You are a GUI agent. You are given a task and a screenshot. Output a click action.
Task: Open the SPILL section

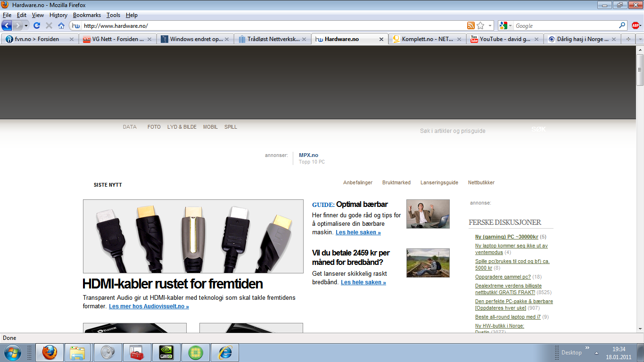point(231,127)
